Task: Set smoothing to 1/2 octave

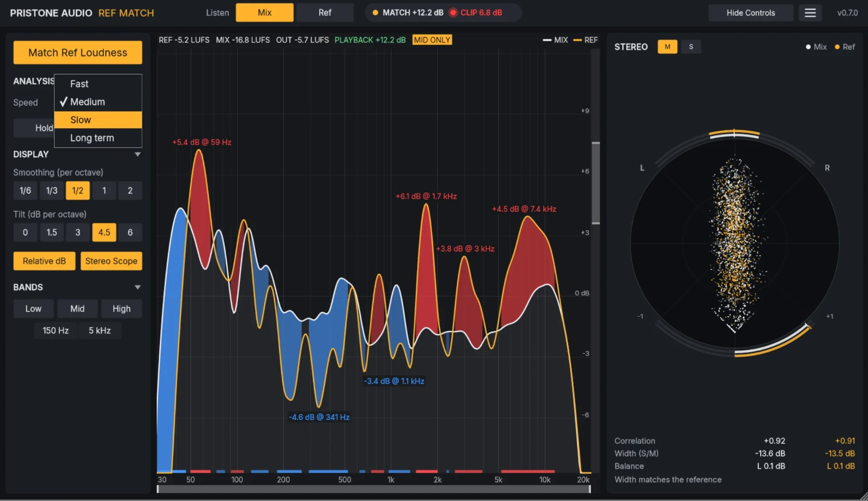Action: [x=78, y=191]
